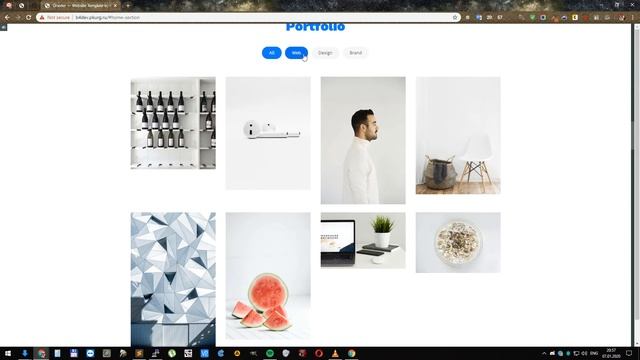Image resolution: width=640 pixels, height=360 pixels.
Task: Open the Opera browser taskbar icon
Action: [x=319, y=353]
